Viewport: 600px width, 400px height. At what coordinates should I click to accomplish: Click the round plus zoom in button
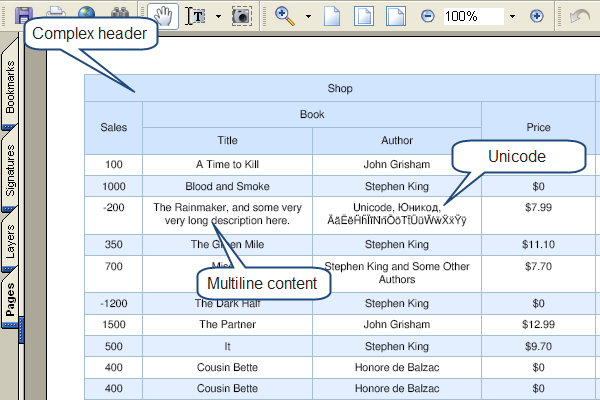click(x=536, y=16)
